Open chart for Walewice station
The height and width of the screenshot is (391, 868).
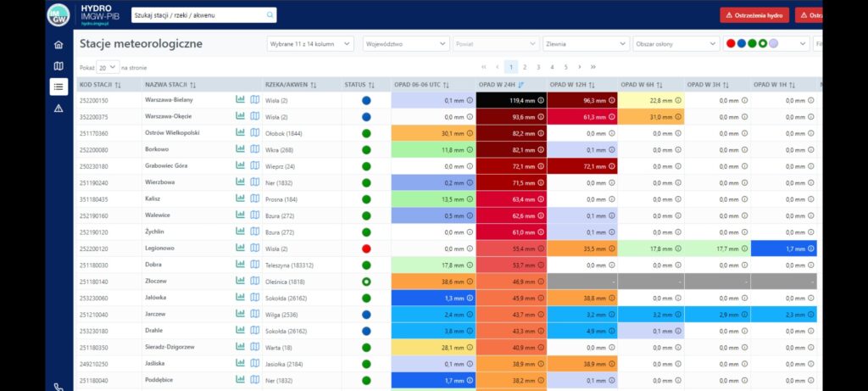point(240,215)
